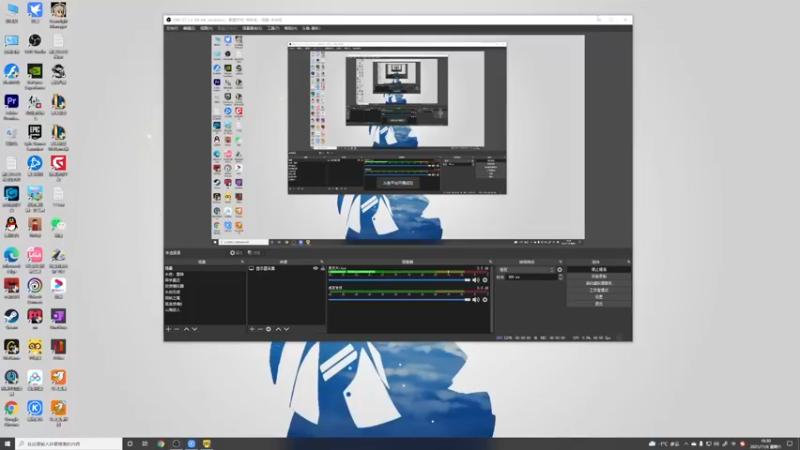This screenshot has height=450, width=800.
Task: Undock the Audio Mixer panel via header icon
Action: coord(490,262)
